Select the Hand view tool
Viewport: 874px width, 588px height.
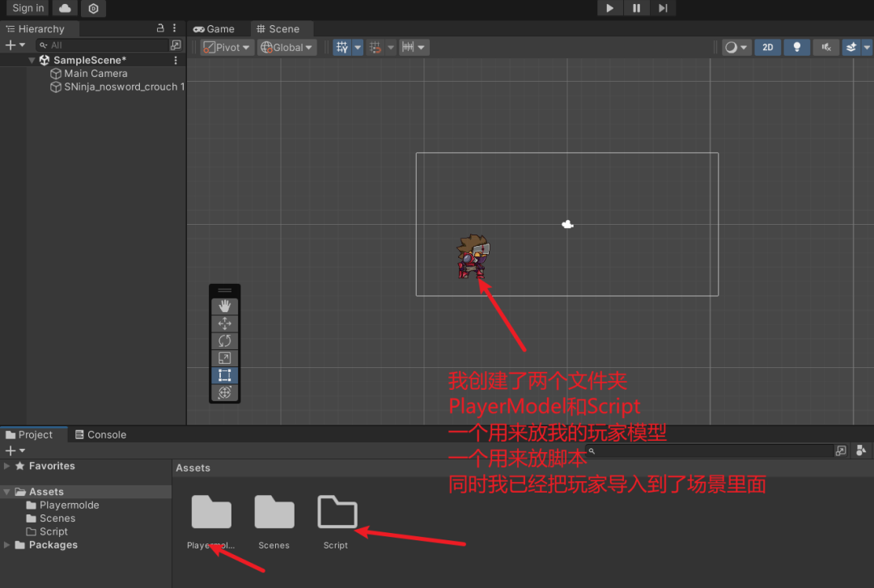(x=225, y=306)
